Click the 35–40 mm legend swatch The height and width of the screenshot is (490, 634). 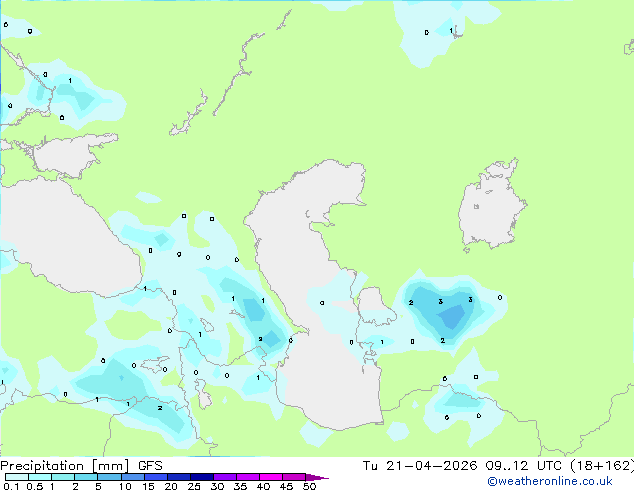click(247, 477)
